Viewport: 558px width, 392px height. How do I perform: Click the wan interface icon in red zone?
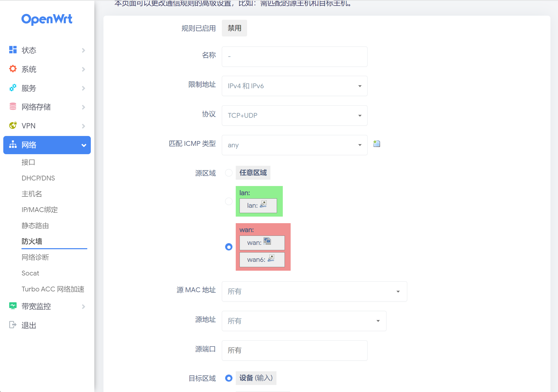[x=267, y=241]
